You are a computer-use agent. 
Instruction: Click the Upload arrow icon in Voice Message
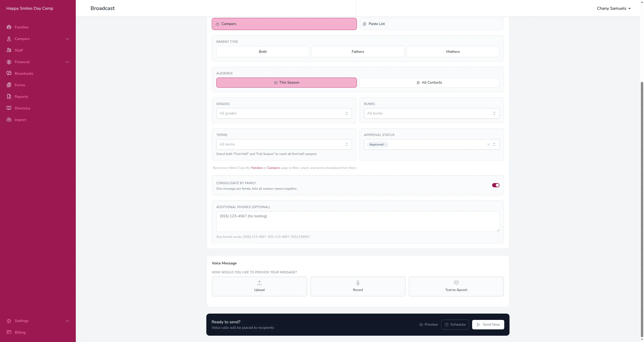click(259, 283)
